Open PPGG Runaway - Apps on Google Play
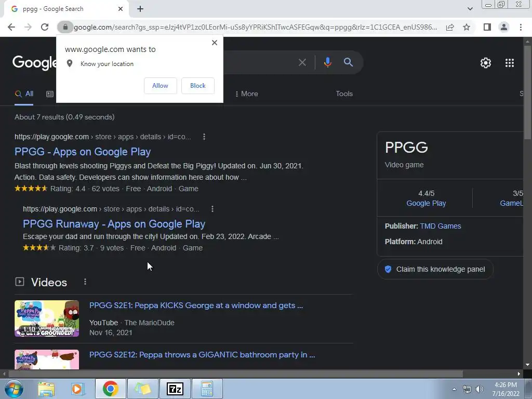The height and width of the screenshot is (399, 532). (114, 224)
